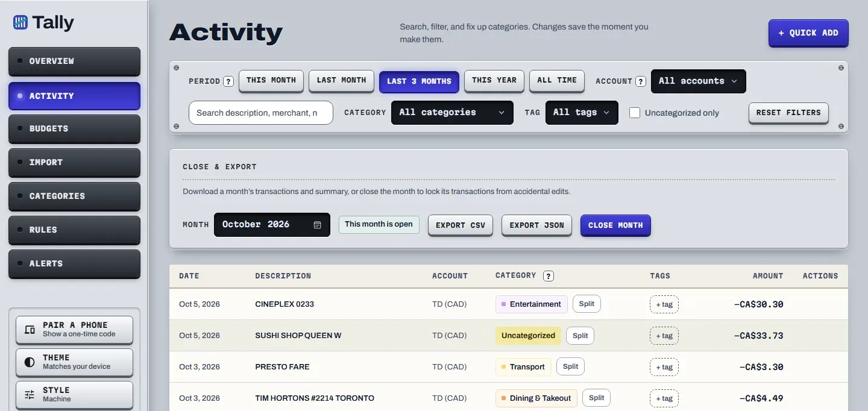Select the This Month period
Screen dimensions: 868x411
point(271,81)
